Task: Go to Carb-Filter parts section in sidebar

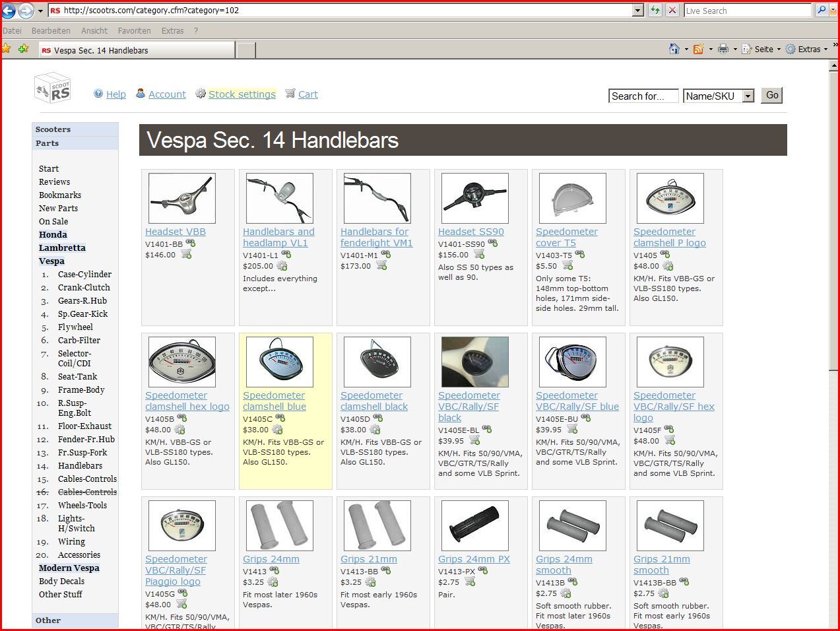Action: click(79, 341)
